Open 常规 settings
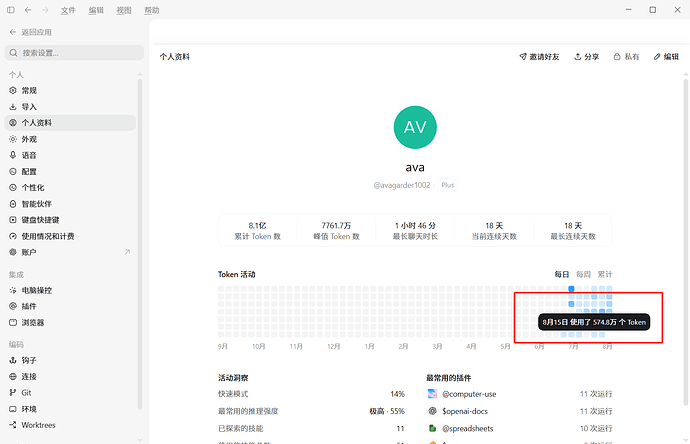This screenshot has width=690, height=444. pyautogui.click(x=70, y=90)
